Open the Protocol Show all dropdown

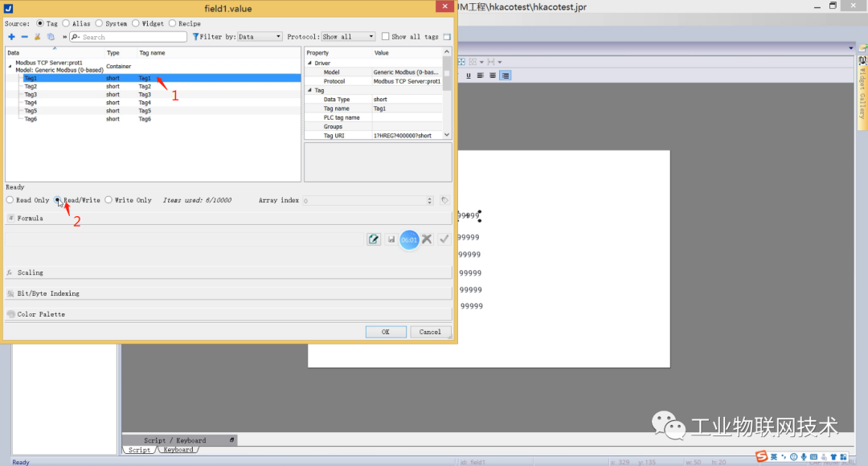coord(347,36)
